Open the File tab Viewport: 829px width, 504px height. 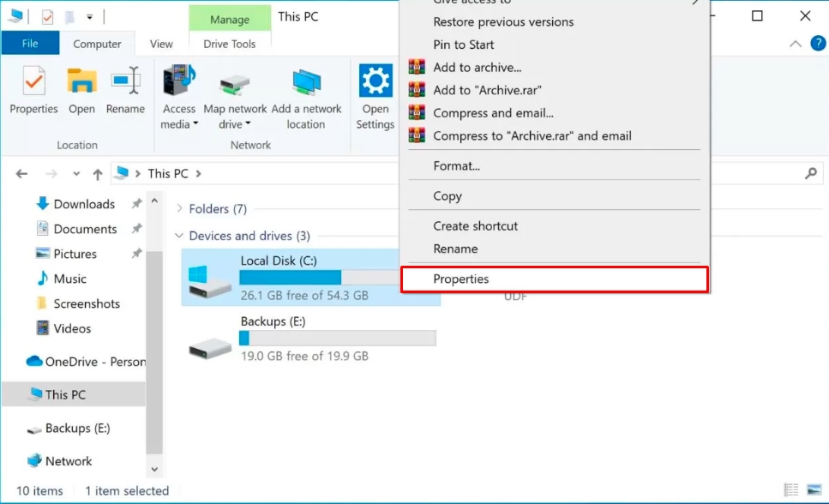(x=30, y=44)
